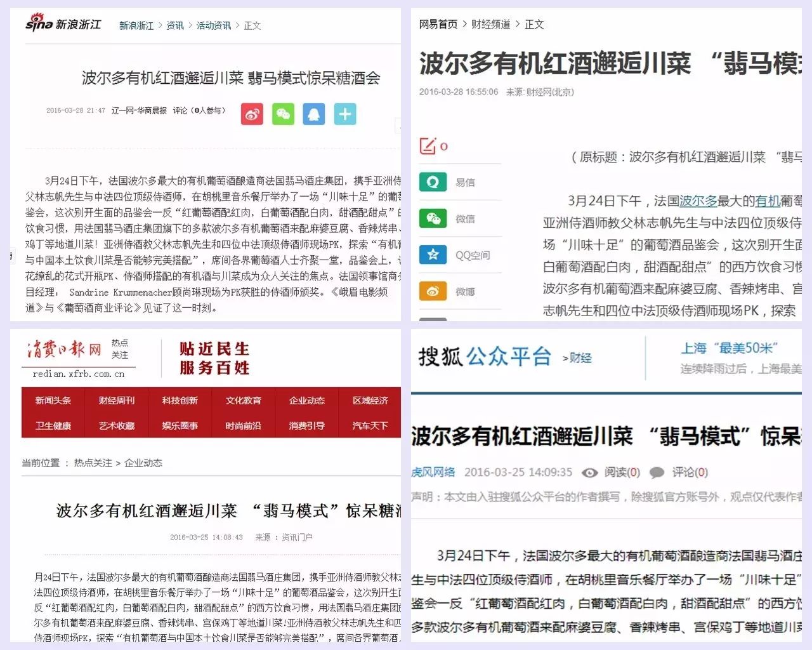Click the redian.xfrb.com.cn site address
The height and width of the screenshot is (650, 812).
click(x=79, y=374)
